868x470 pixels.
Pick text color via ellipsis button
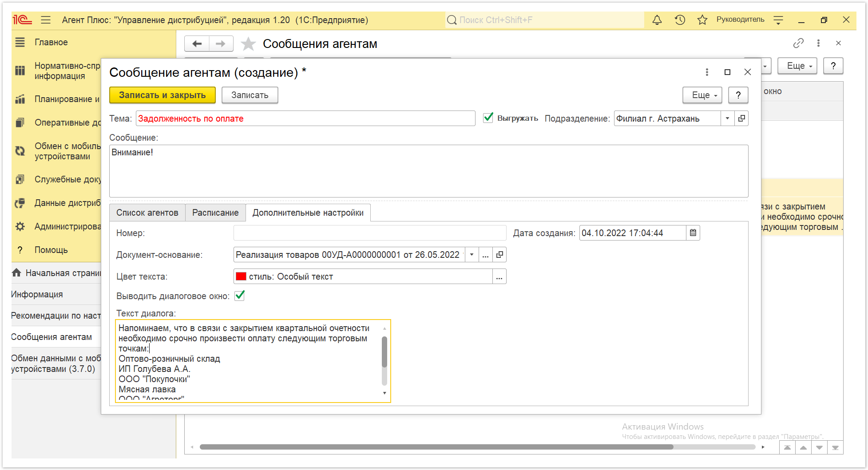pyautogui.click(x=499, y=276)
